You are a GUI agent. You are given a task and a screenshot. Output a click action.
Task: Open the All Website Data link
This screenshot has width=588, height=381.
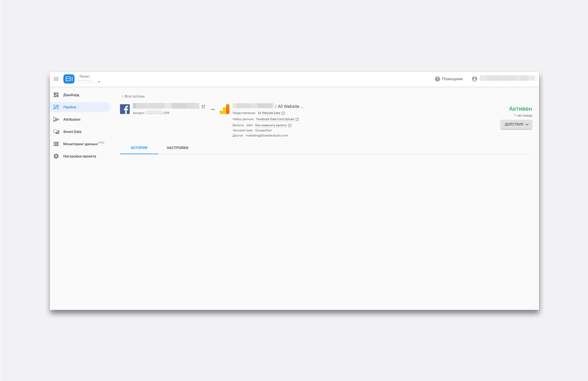(269, 113)
